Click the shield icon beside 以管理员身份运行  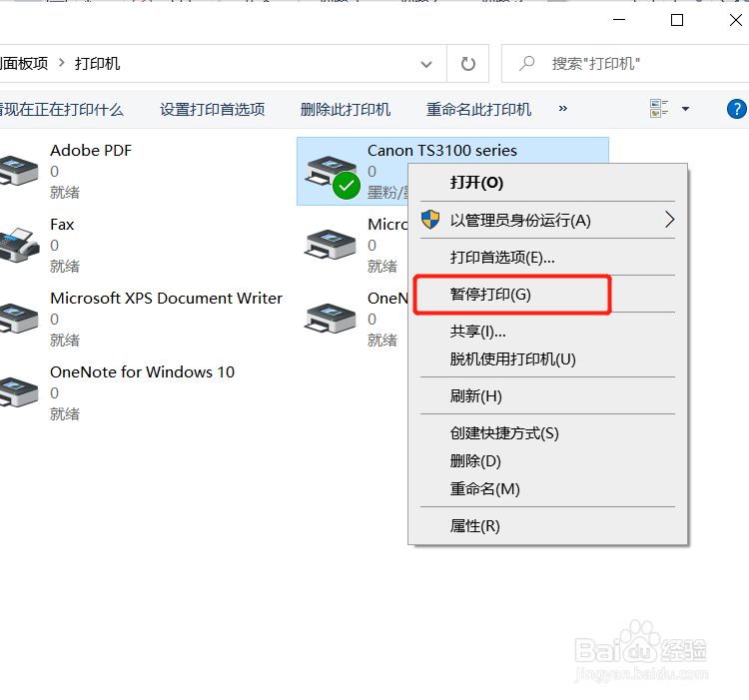[x=430, y=220]
